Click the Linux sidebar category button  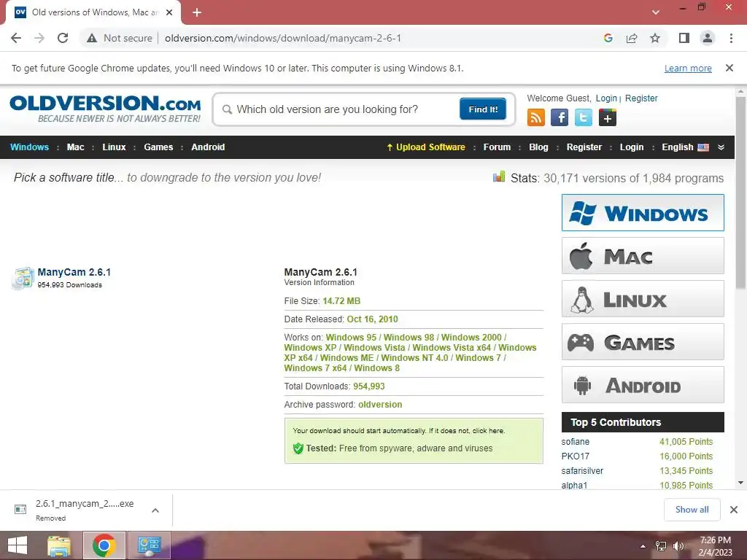[x=643, y=298]
